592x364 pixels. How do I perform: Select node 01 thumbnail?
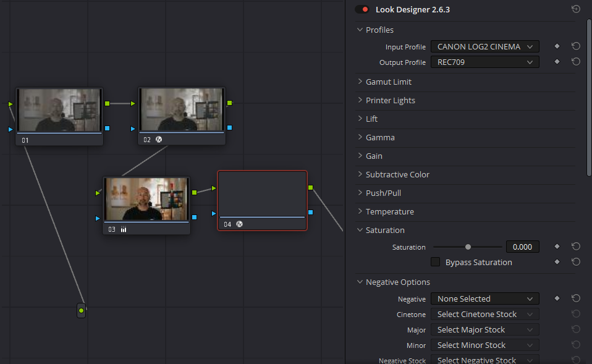pos(59,110)
